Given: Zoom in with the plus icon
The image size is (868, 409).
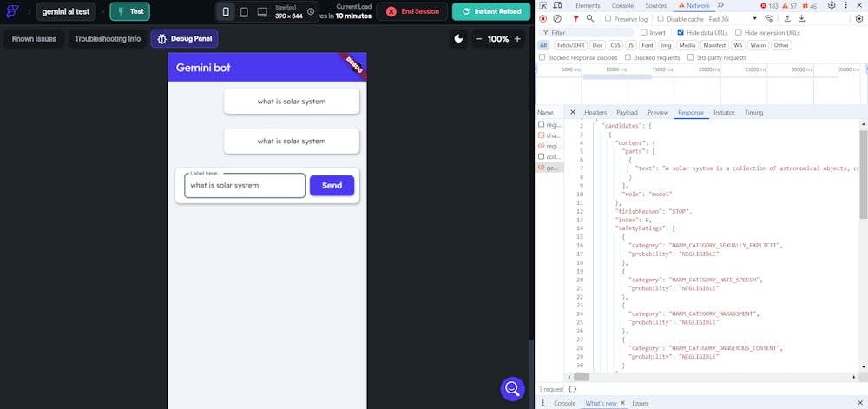Looking at the screenshot, I should pos(517,39).
